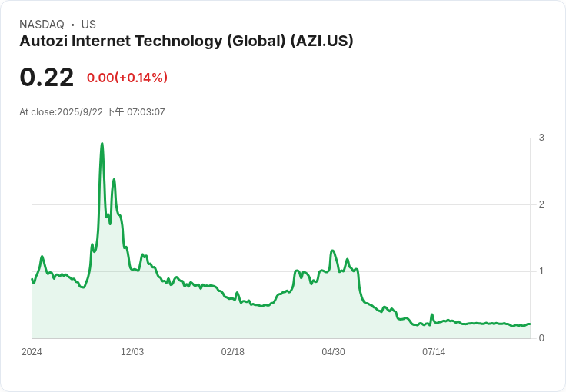The width and height of the screenshot is (566, 392).
Task: Click the rightmost end of the price line
Action: pos(530,324)
